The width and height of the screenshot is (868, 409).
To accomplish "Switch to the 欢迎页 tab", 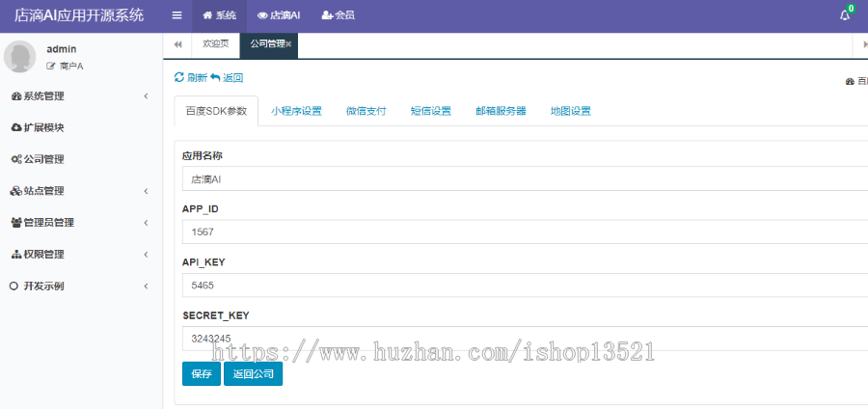I will [216, 44].
